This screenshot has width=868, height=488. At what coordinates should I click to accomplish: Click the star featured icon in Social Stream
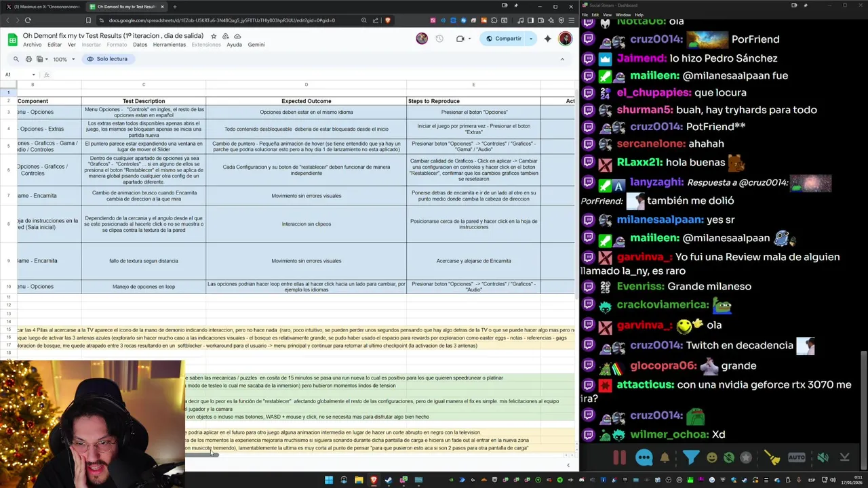[746, 457]
